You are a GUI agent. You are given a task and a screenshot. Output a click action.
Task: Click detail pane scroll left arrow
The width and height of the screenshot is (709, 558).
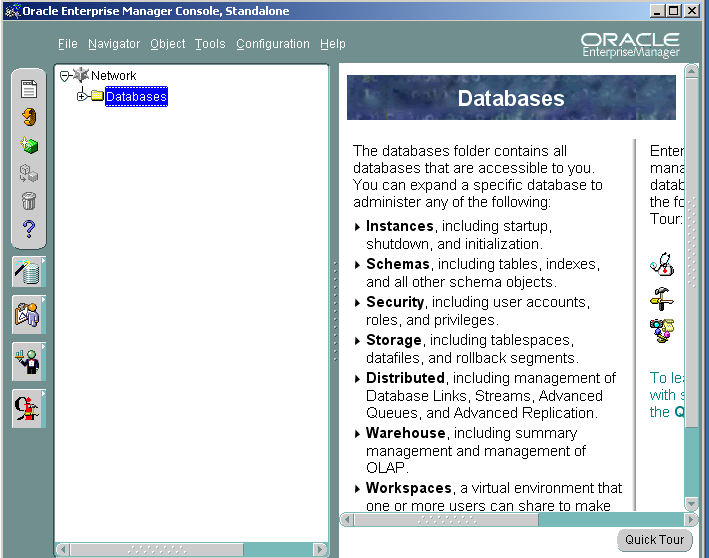347,520
